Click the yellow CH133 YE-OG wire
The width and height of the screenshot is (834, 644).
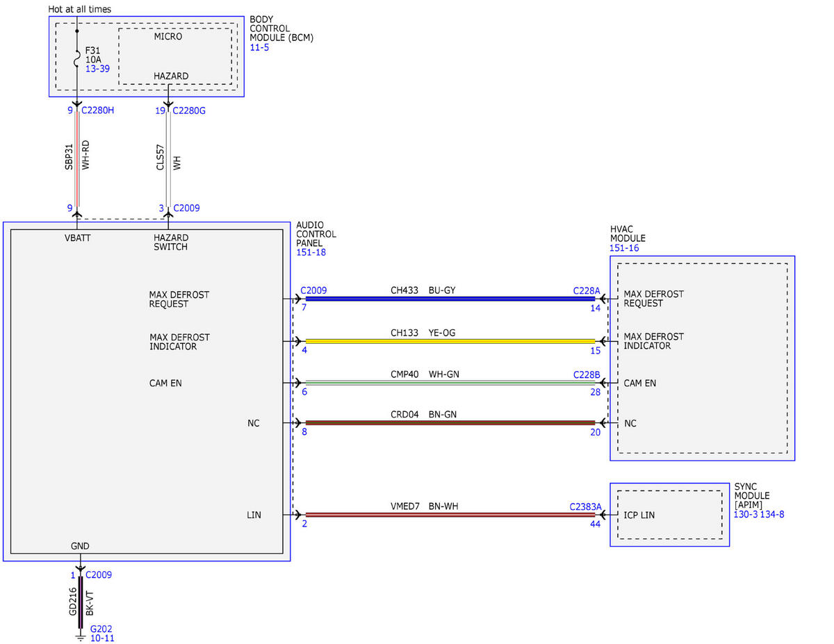pos(450,341)
